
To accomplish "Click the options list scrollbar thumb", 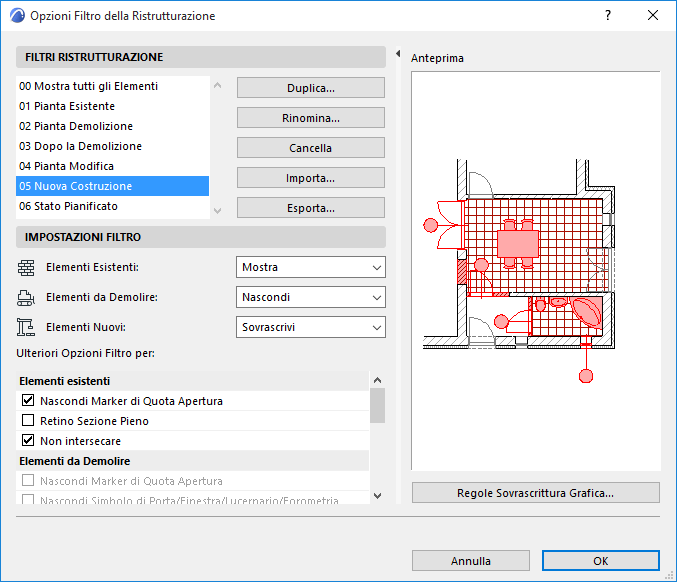I will 377,406.
